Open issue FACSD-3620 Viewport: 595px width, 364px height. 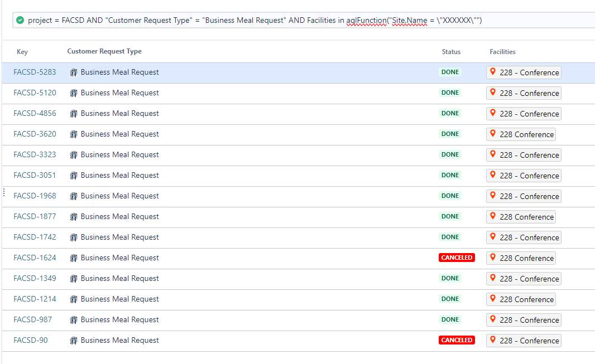35,134
